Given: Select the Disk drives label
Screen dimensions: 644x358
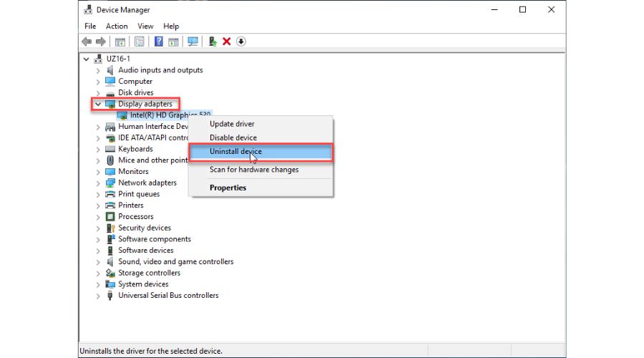Looking at the screenshot, I should (x=136, y=93).
